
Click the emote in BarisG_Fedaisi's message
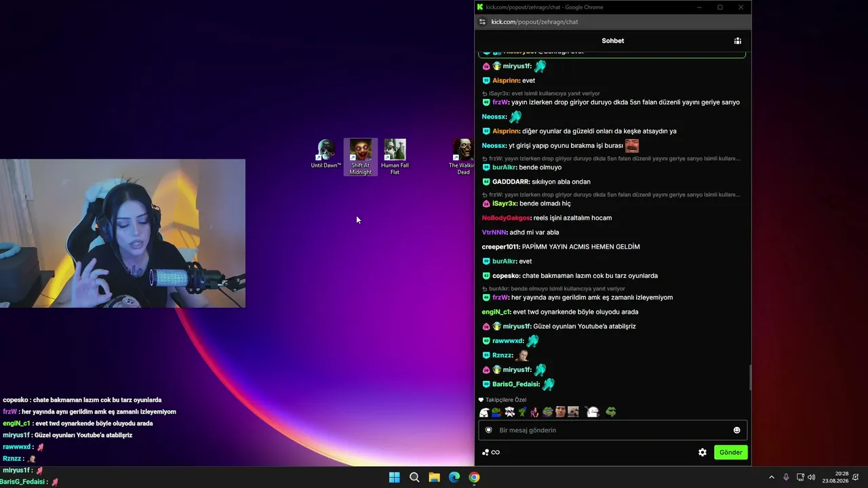click(x=548, y=384)
